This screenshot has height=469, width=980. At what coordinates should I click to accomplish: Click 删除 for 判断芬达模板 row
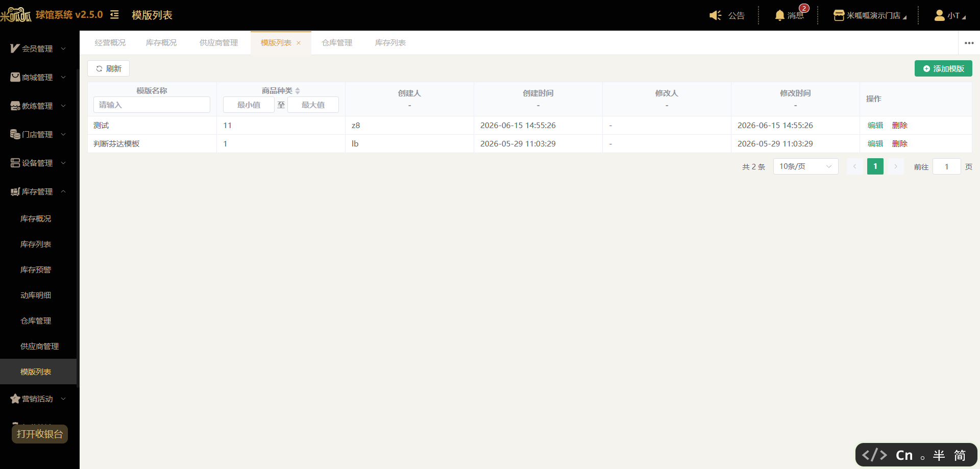point(900,144)
